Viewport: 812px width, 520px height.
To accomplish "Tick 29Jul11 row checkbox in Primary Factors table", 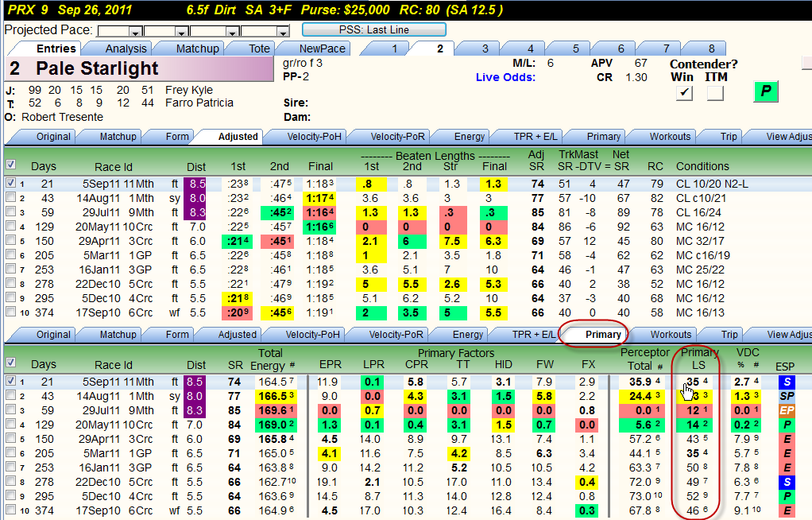I will click(10, 409).
